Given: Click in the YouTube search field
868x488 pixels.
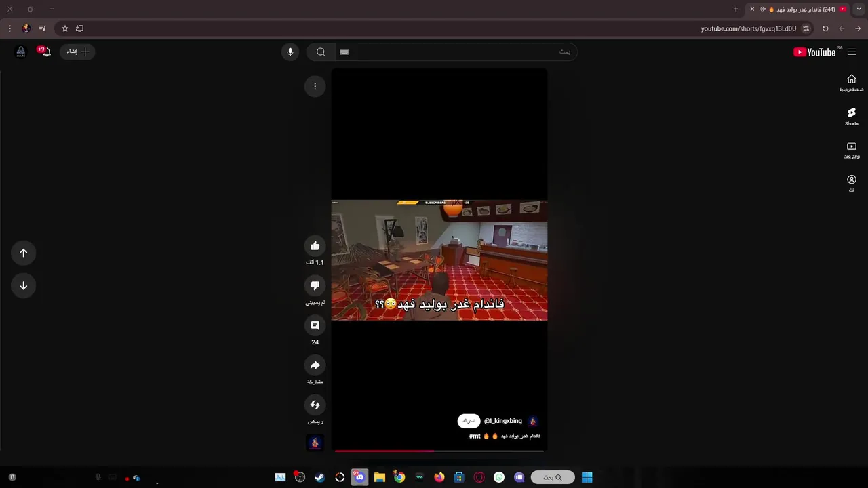Looking at the screenshot, I should point(456,52).
